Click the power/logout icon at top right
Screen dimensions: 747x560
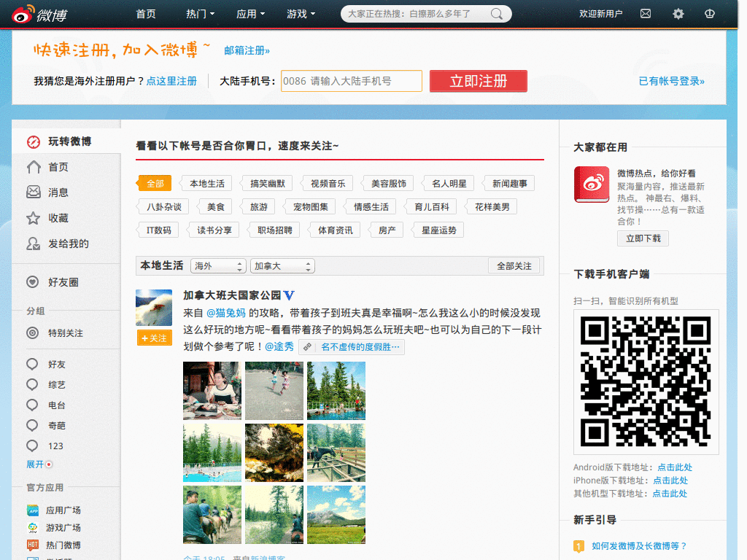point(709,14)
